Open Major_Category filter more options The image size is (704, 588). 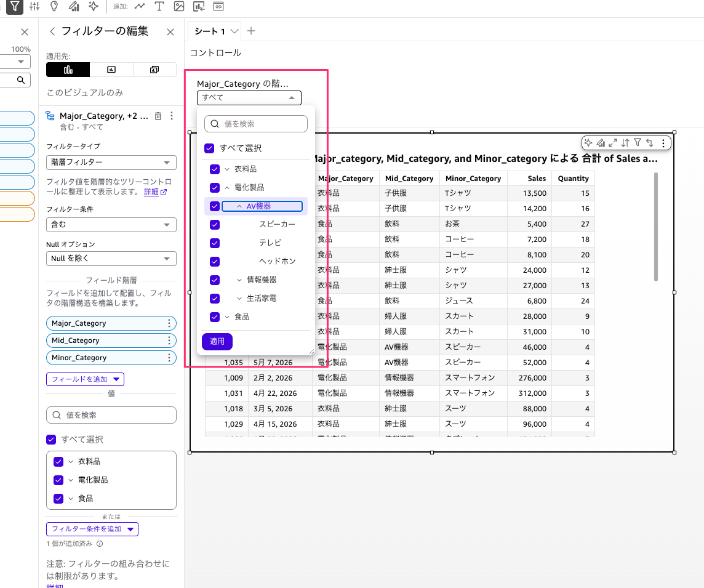(x=172, y=116)
